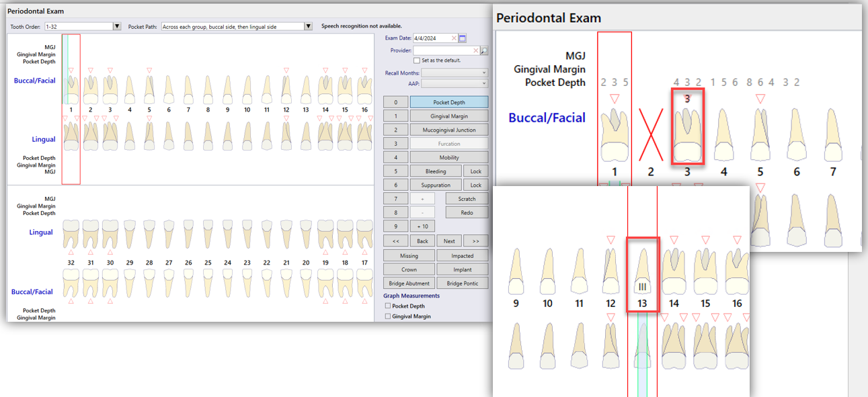Image resolution: width=868 pixels, height=397 pixels.
Task: Clear the Provider field with the X icon
Action: [x=475, y=50]
